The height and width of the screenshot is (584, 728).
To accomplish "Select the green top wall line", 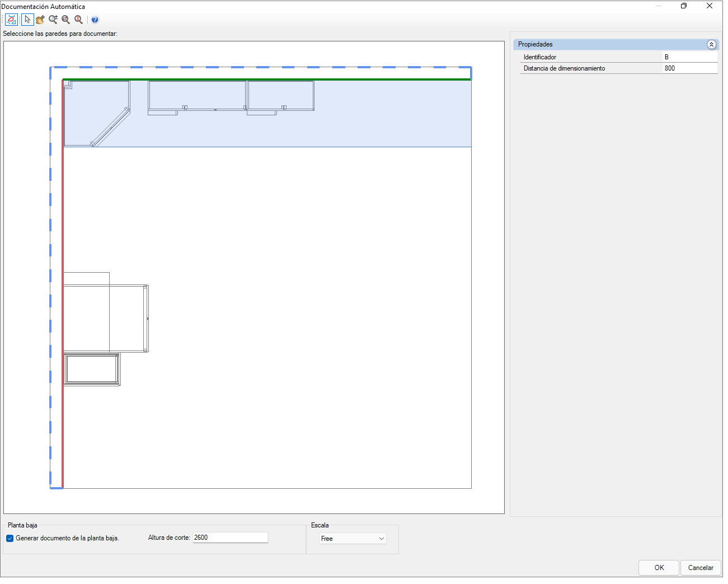I will coord(267,80).
